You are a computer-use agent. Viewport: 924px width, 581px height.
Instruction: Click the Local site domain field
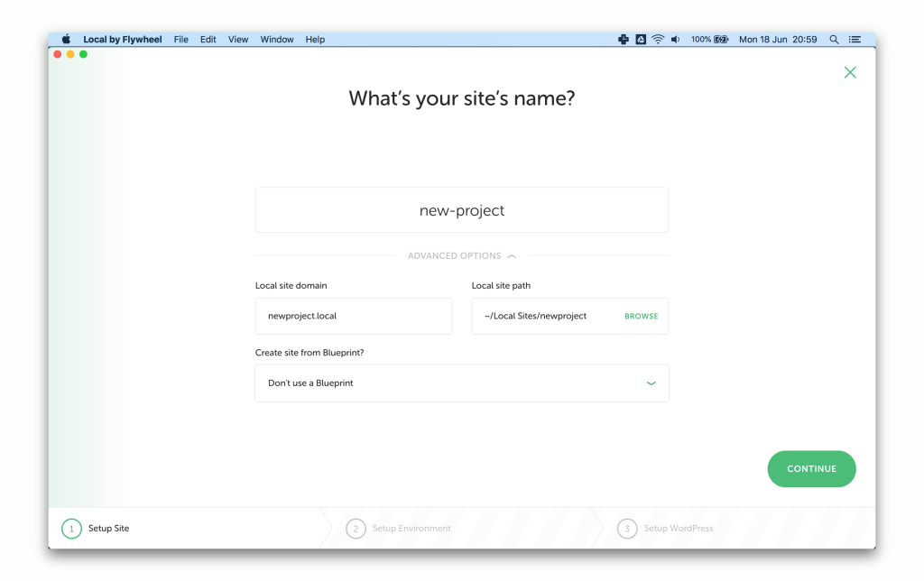click(354, 316)
